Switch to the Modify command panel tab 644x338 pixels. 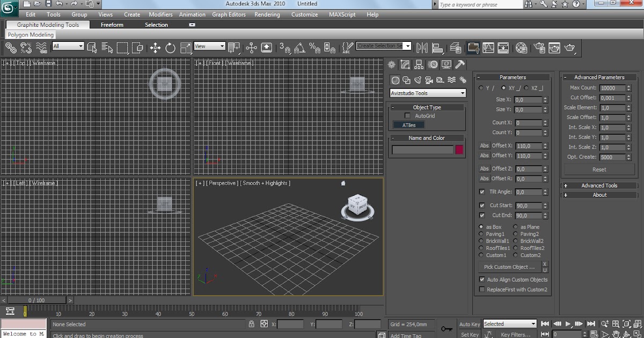pos(405,65)
